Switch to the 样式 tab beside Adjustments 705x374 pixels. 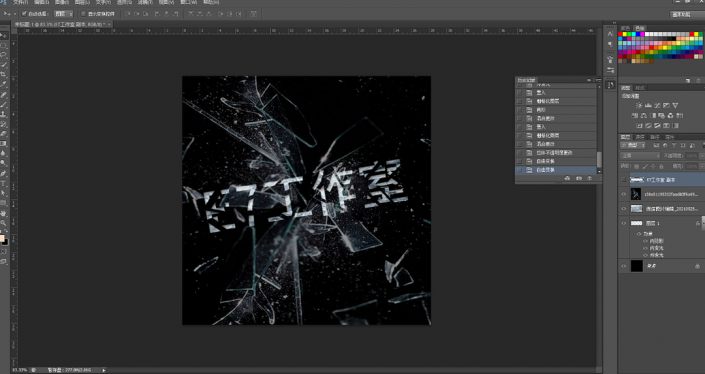click(639, 88)
